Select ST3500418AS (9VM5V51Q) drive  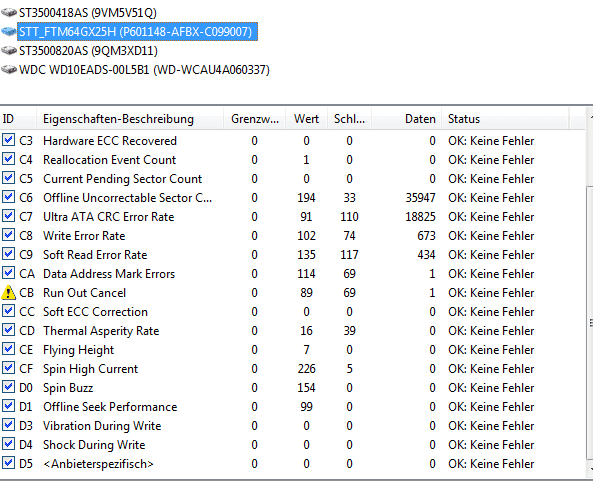pos(88,12)
